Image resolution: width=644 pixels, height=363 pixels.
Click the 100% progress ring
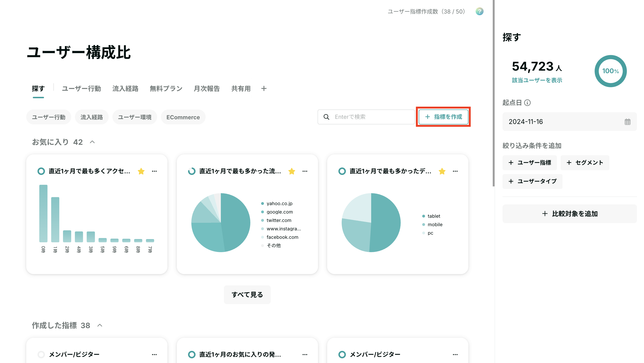[611, 71]
